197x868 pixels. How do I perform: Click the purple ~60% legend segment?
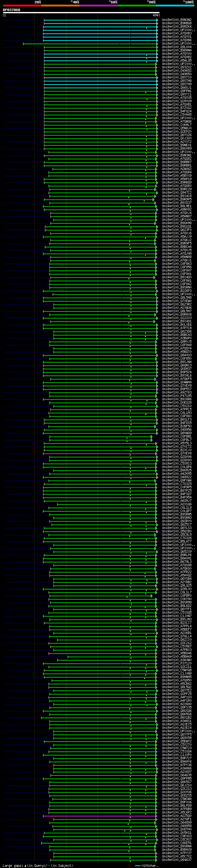point(98,6)
